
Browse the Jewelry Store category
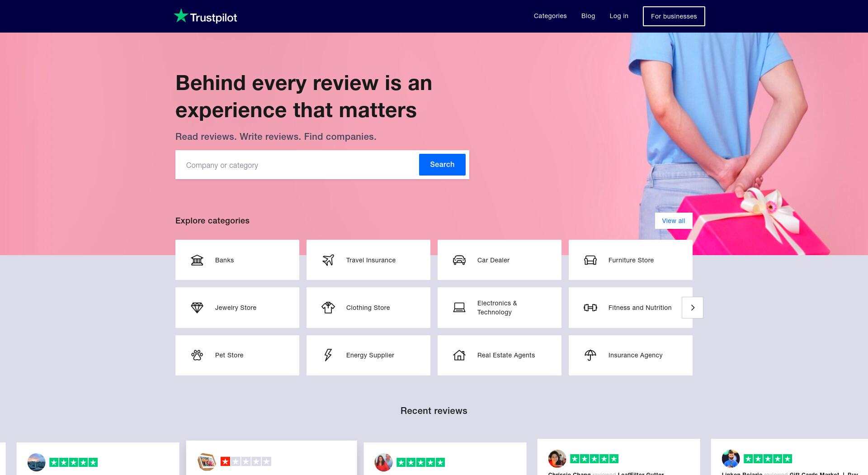237,308
